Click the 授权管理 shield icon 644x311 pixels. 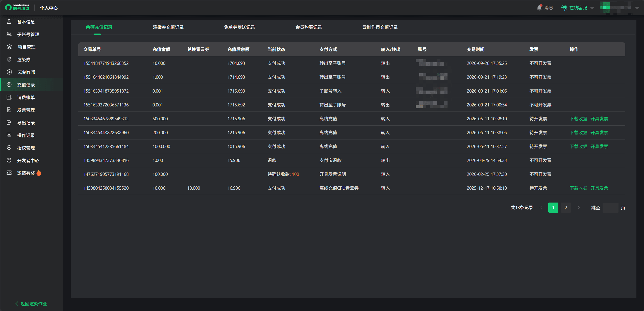click(9, 148)
